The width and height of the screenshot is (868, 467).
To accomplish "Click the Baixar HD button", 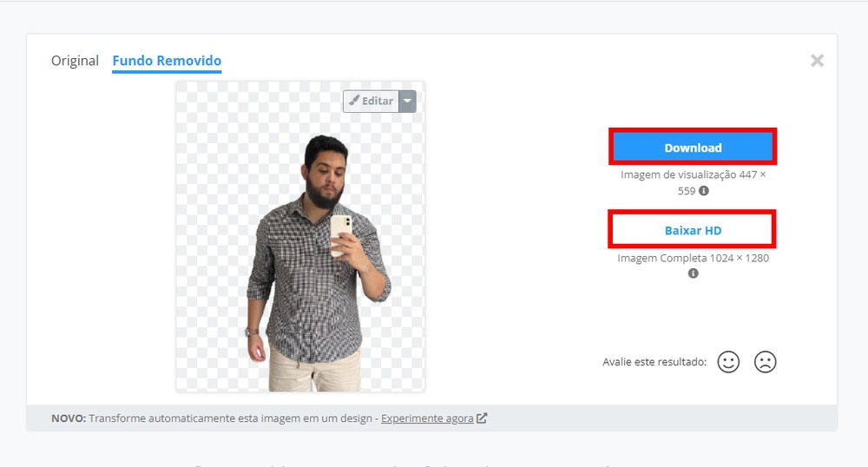I will [x=693, y=230].
